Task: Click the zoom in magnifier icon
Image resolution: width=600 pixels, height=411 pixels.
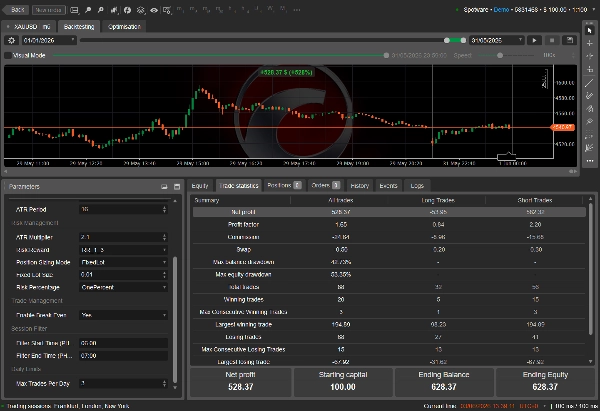Action: pyautogui.click(x=88, y=10)
